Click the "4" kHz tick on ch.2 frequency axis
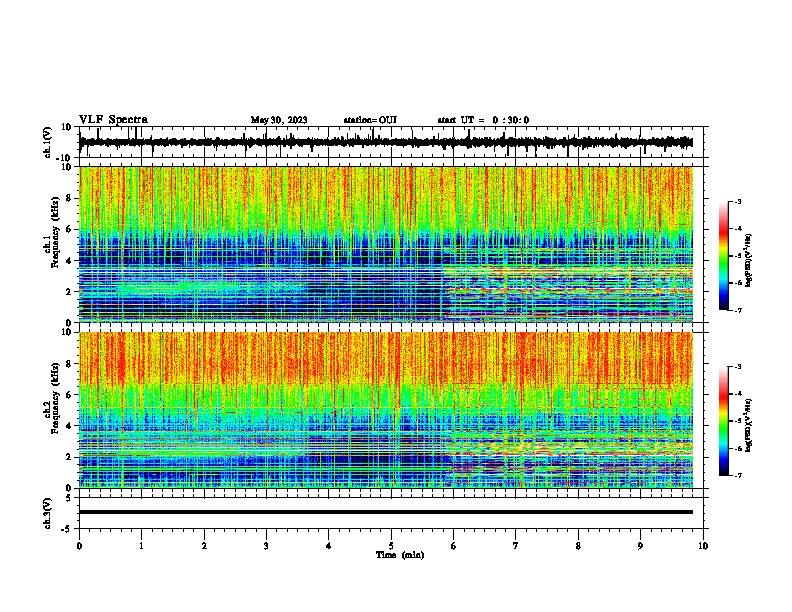 point(69,426)
